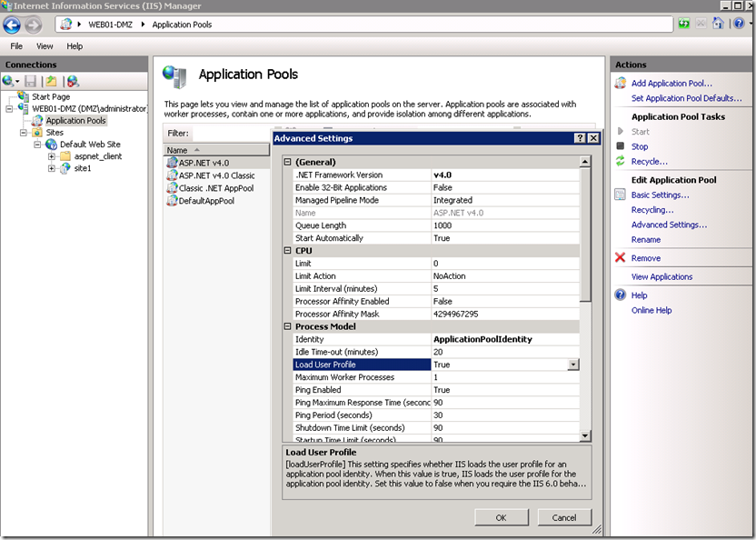Click the Home icon in the toolbar

[718, 23]
